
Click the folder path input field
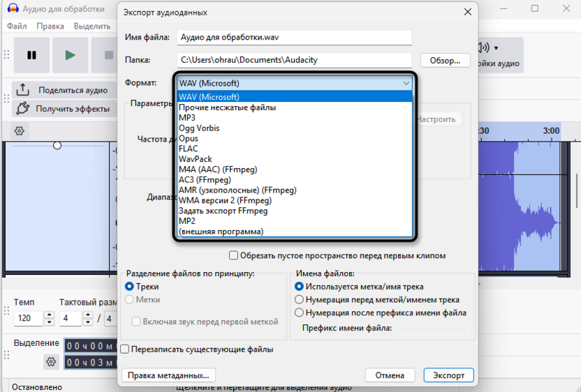click(295, 60)
